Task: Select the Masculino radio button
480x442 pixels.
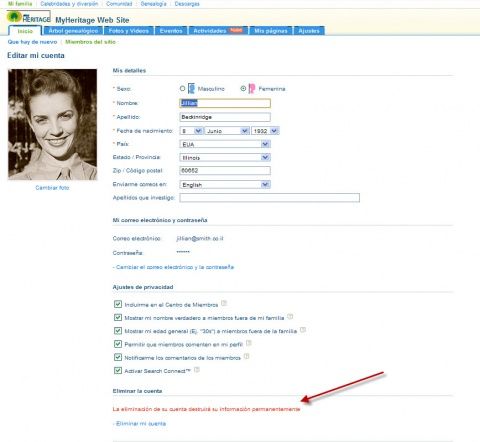Action: 182,88
